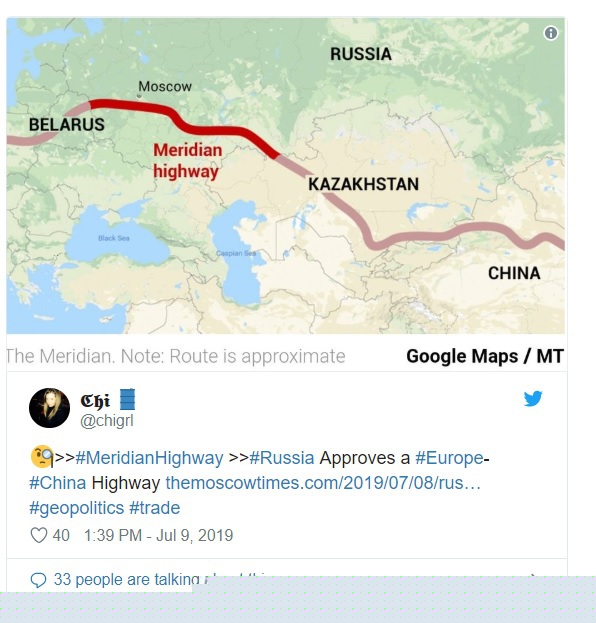Open the #Europe hashtag link
The image size is (596, 623).
pos(449,458)
